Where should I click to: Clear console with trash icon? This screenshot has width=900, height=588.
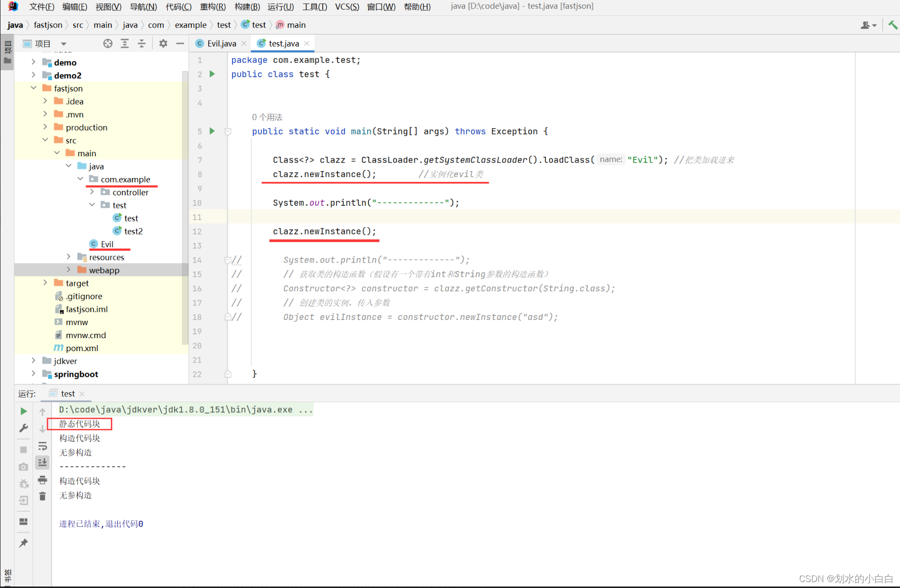[x=43, y=496]
